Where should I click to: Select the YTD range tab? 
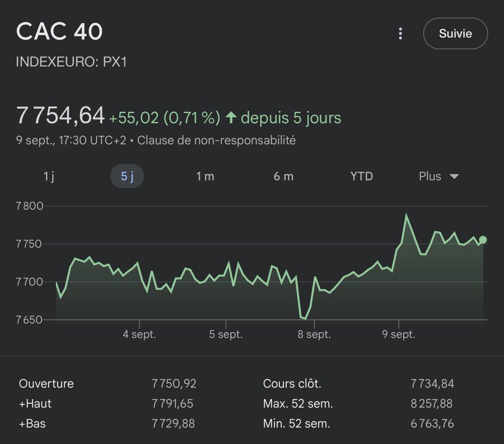(362, 176)
